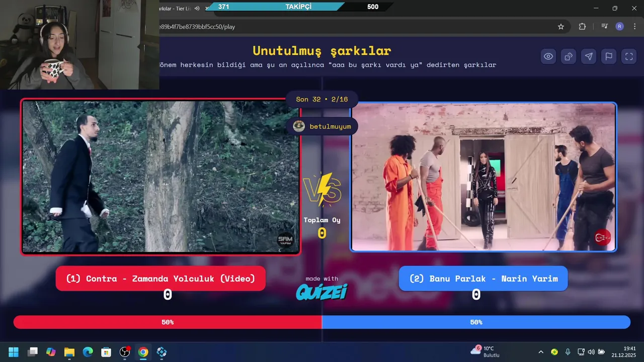The width and height of the screenshot is (644, 362).
Task: Mute the tab via speaker icon
Action: (x=197, y=8)
